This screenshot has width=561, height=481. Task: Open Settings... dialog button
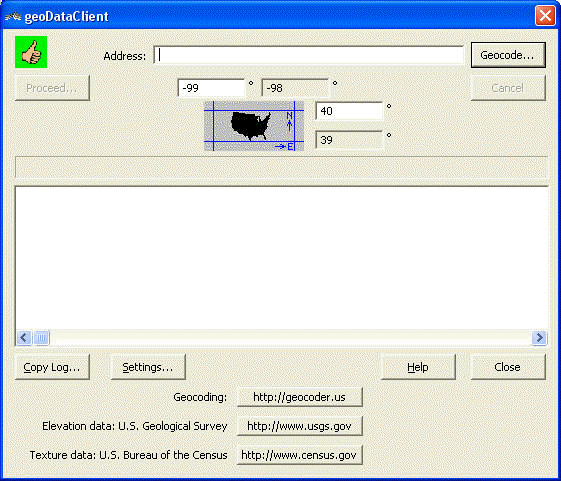tap(148, 367)
